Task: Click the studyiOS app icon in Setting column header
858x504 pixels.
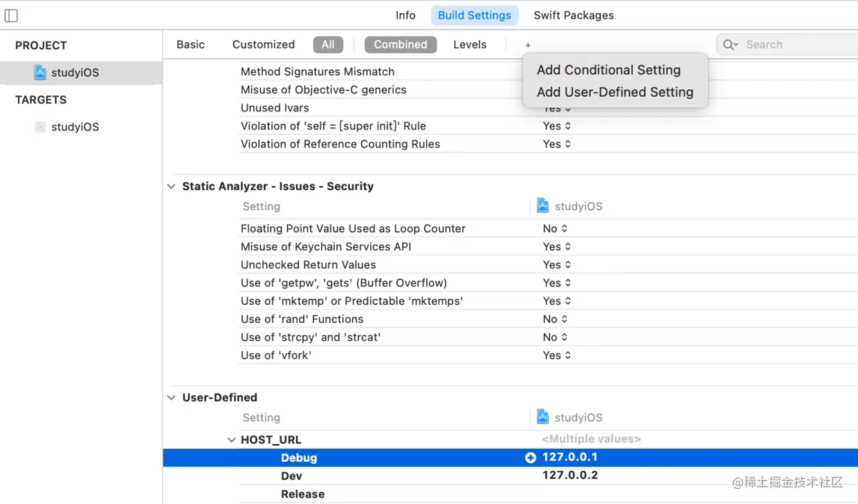Action: tap(542, 205)
